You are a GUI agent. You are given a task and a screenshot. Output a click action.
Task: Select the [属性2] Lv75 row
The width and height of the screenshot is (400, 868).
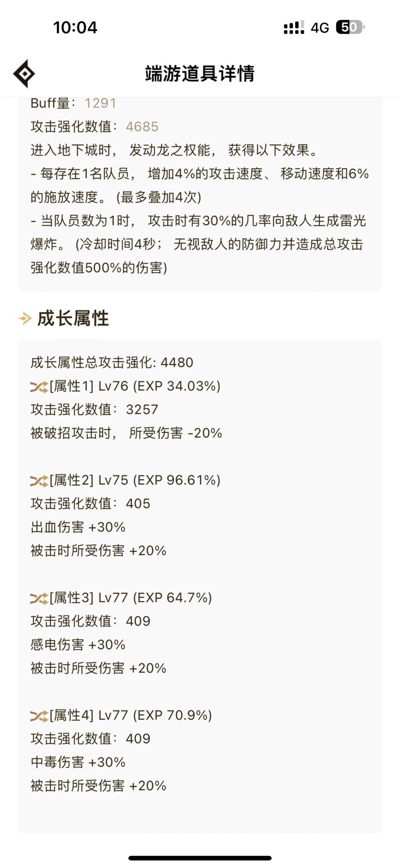click(126, 480)
